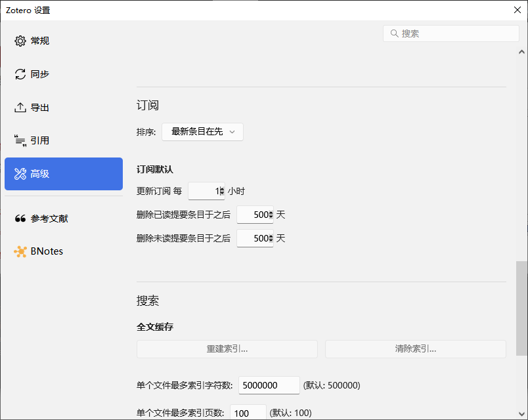Click the magnifier icon in the search box
Viewport: 528px width, 420px height.
[394, 33]
